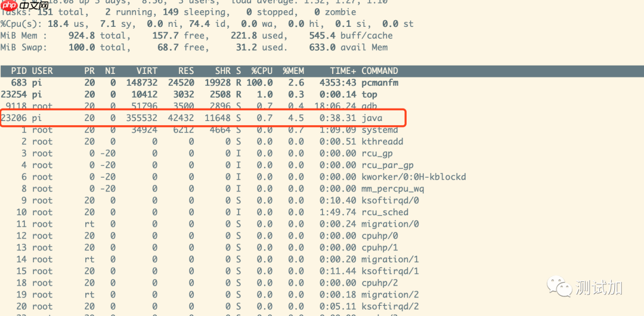Click the kthreadd process entry
The image size is (644, 316).
point(382,142)
